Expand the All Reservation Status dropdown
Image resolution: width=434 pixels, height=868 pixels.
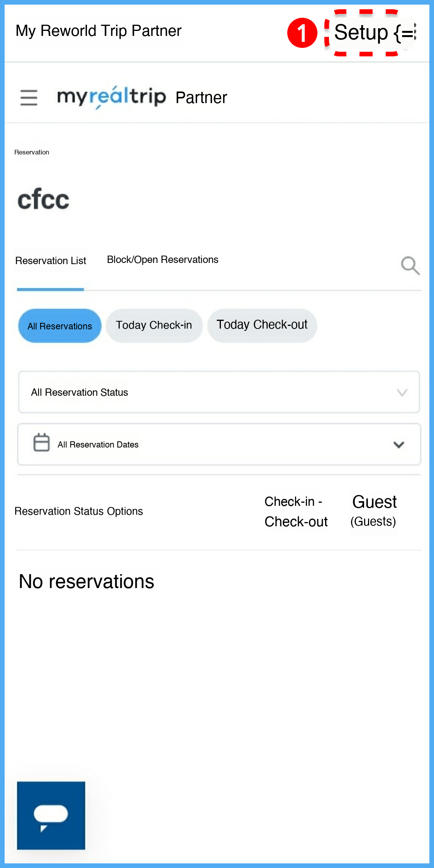[x=219, y=392]
